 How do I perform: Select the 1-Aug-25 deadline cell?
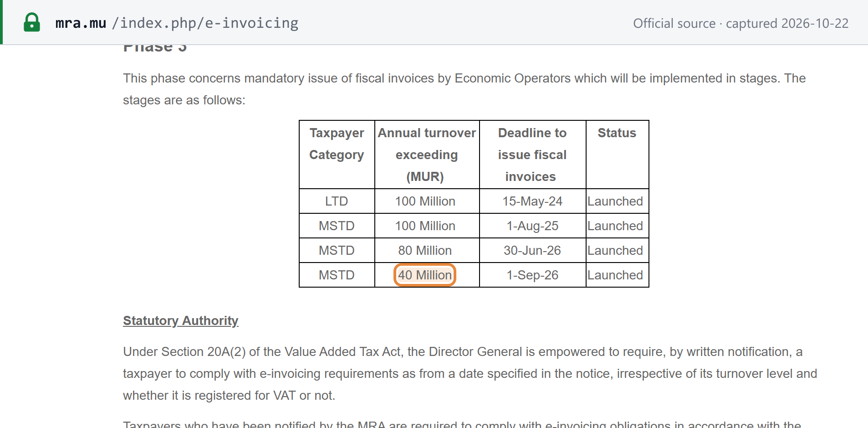coord(532,226)
